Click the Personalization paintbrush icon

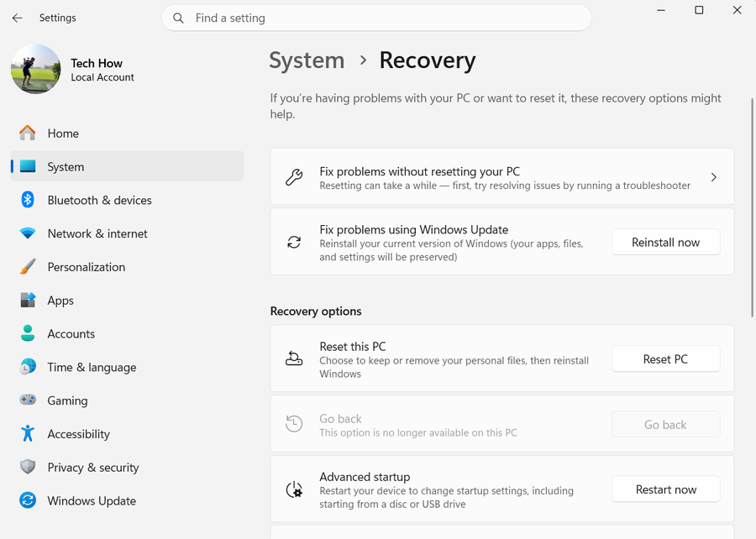[x=28, y=267]
